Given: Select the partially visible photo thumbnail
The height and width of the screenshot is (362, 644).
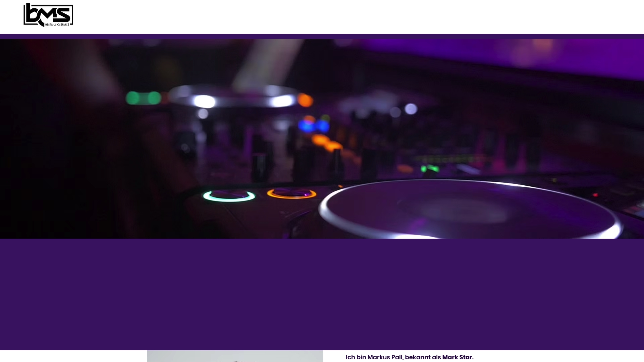Looking at the screenshot, I should click(x=235, y=356).
